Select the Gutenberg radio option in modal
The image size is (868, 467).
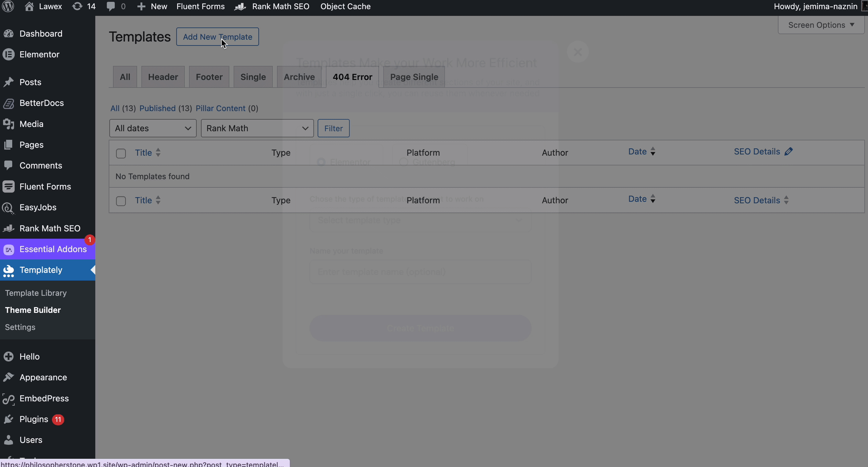point(404,162)
